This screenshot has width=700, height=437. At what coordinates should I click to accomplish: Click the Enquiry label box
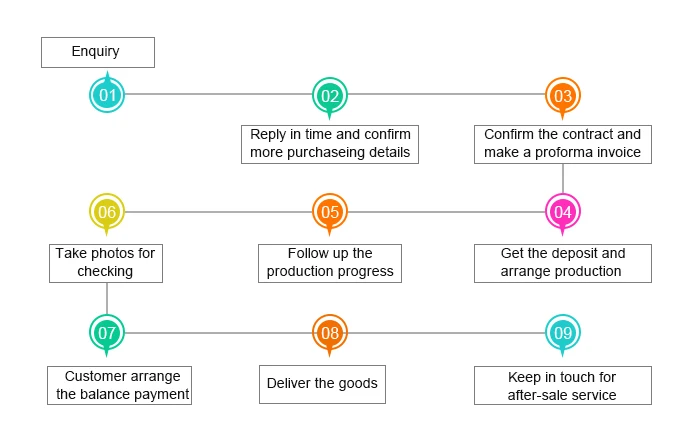pyautogui.click(x=98, y=52)
